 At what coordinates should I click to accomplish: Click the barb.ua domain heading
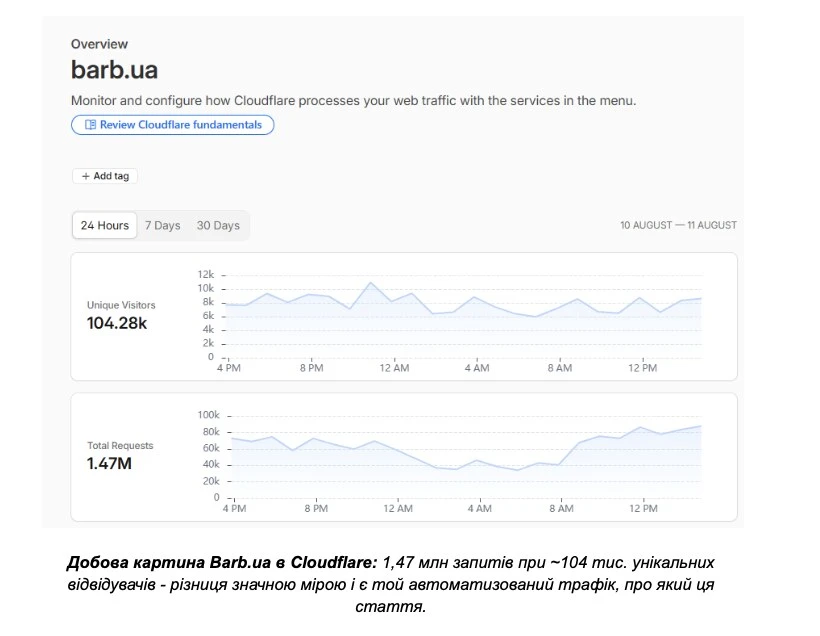(115, 70)
